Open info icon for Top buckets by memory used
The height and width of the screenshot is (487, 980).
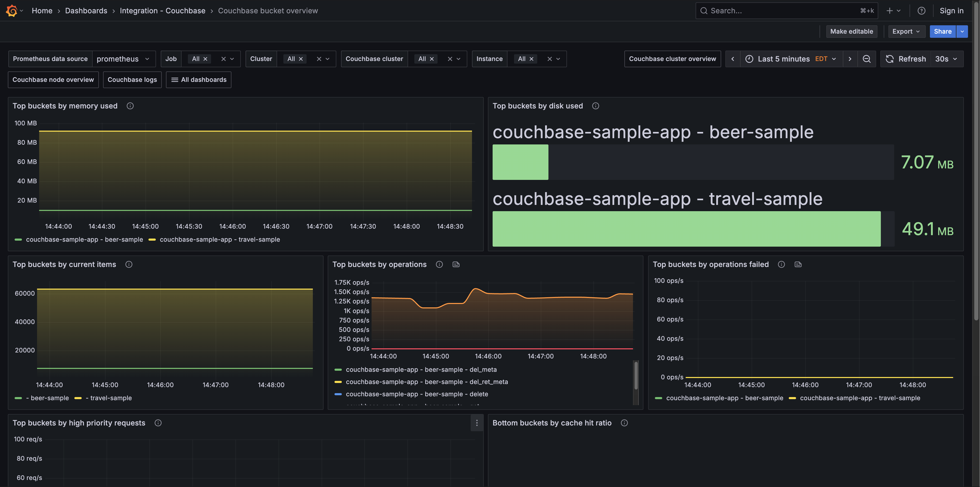coord(130,106)
